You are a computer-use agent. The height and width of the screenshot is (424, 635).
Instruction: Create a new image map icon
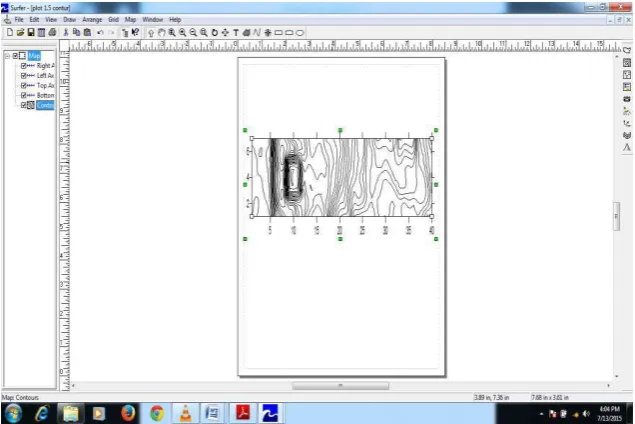[627, 99]
